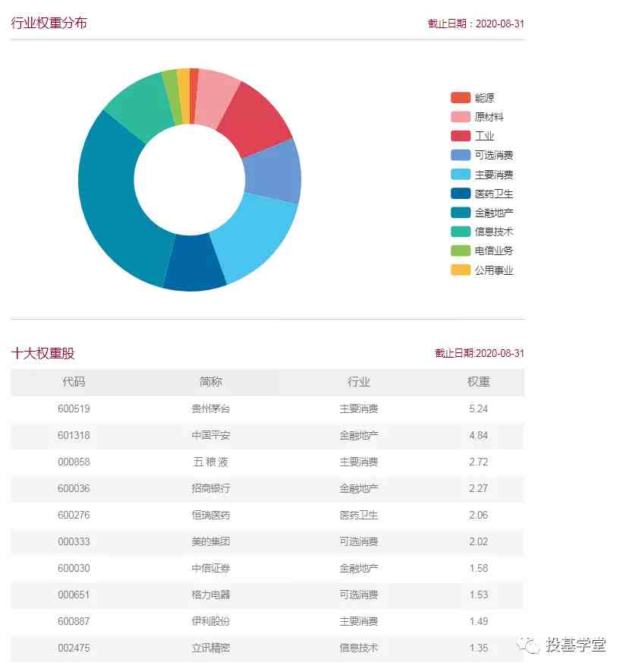Click the 1.35 weight value
This screenshot has height=672, width=626.
click(x=478, y=648)
